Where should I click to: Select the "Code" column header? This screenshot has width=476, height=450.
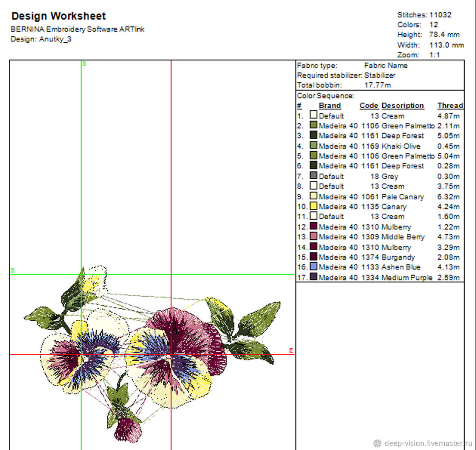click(x=369, y=106)
